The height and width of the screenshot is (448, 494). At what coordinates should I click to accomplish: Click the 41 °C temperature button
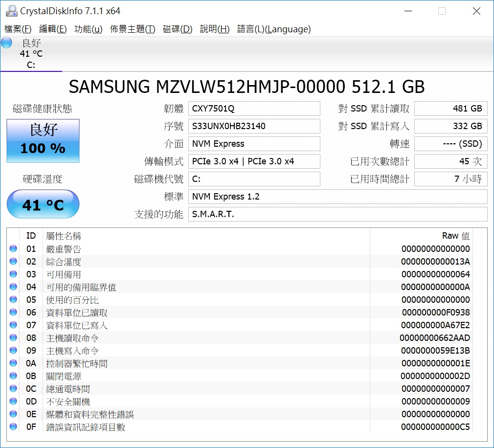(x=43, y=204)
